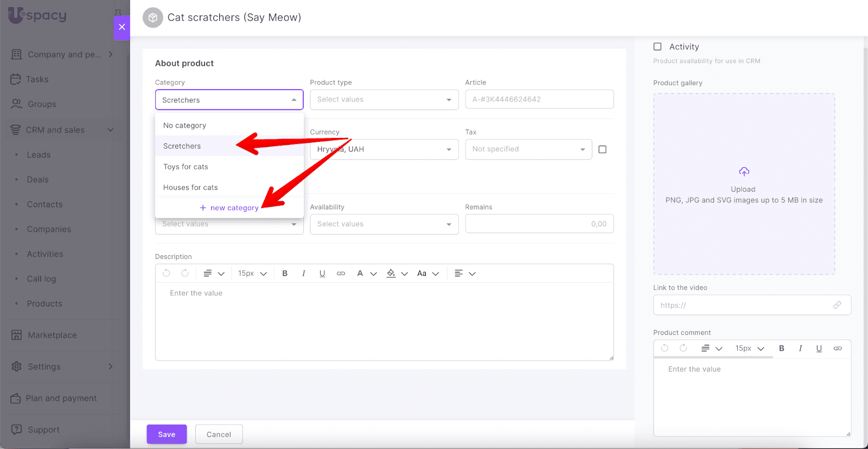868x449 pixels.
Task: Click Bold in the Product comment toolbar
Action: [782, 349]
